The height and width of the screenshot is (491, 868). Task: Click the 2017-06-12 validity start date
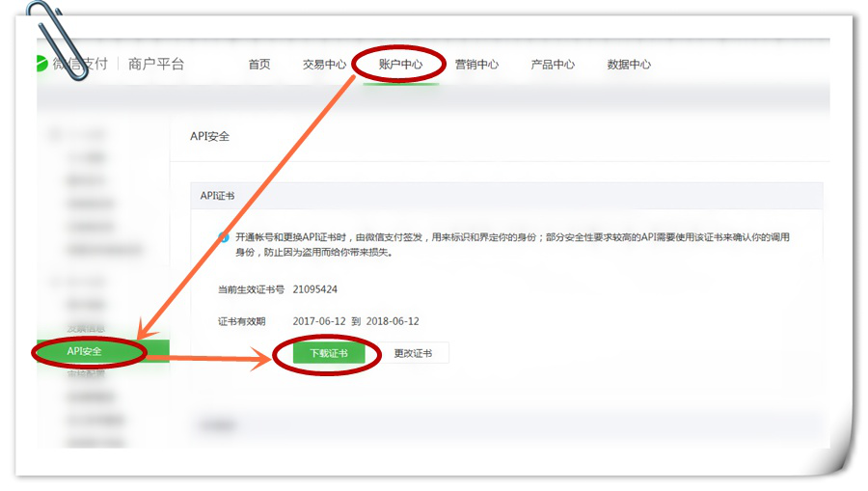click(x=318, y=321)
